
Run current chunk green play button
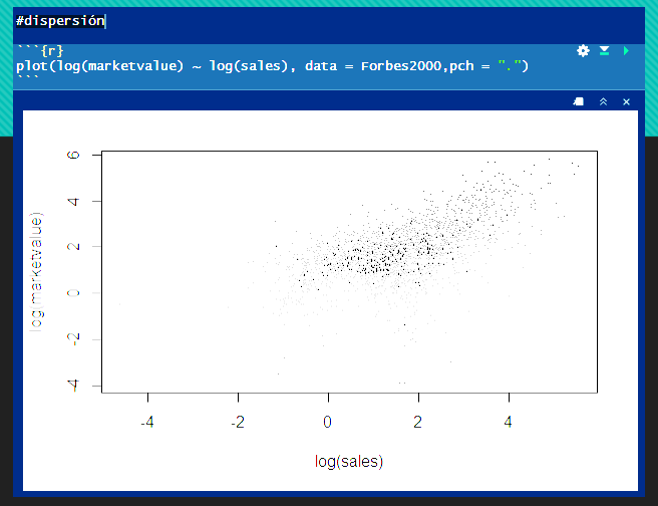(626, 51)
